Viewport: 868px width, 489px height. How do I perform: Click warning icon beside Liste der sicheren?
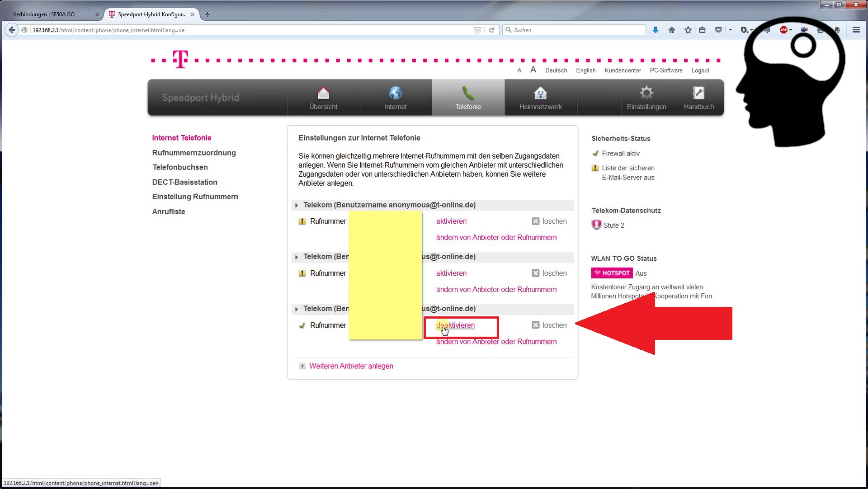(595, 168)
